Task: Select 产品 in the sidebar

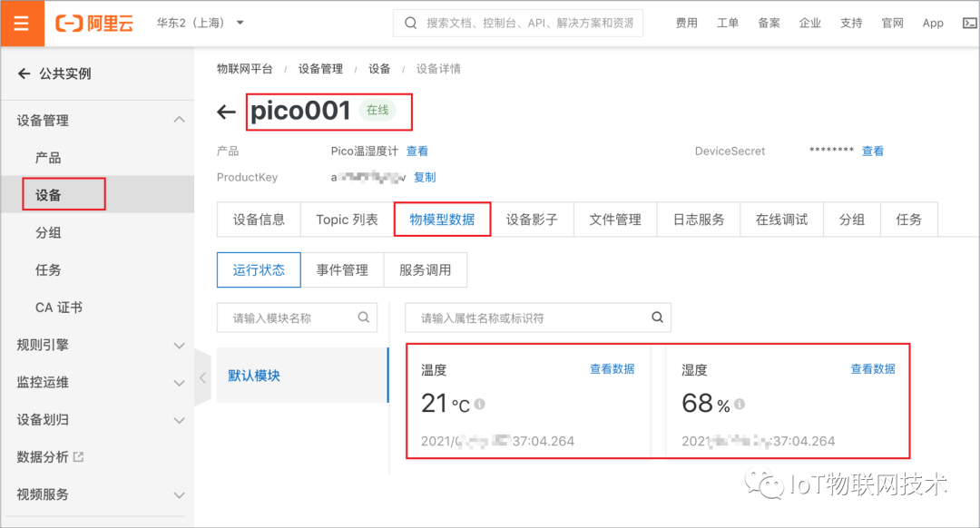Action: pos(48,158)
